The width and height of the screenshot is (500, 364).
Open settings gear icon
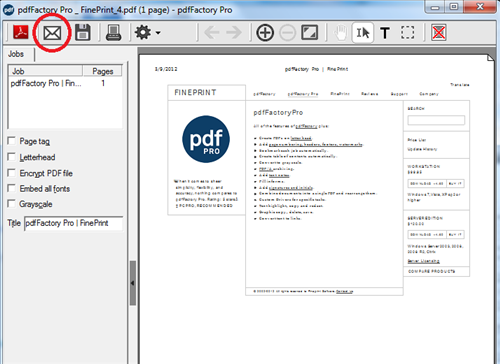pos(143,33)
